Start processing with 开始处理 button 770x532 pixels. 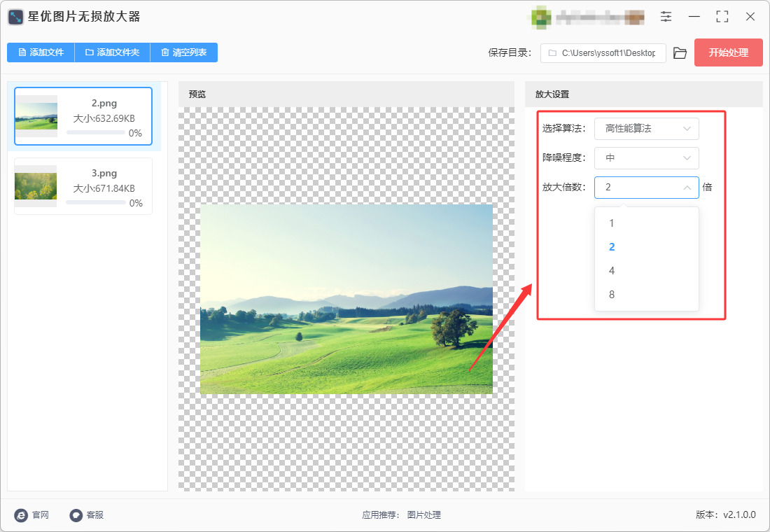point(728,52)
